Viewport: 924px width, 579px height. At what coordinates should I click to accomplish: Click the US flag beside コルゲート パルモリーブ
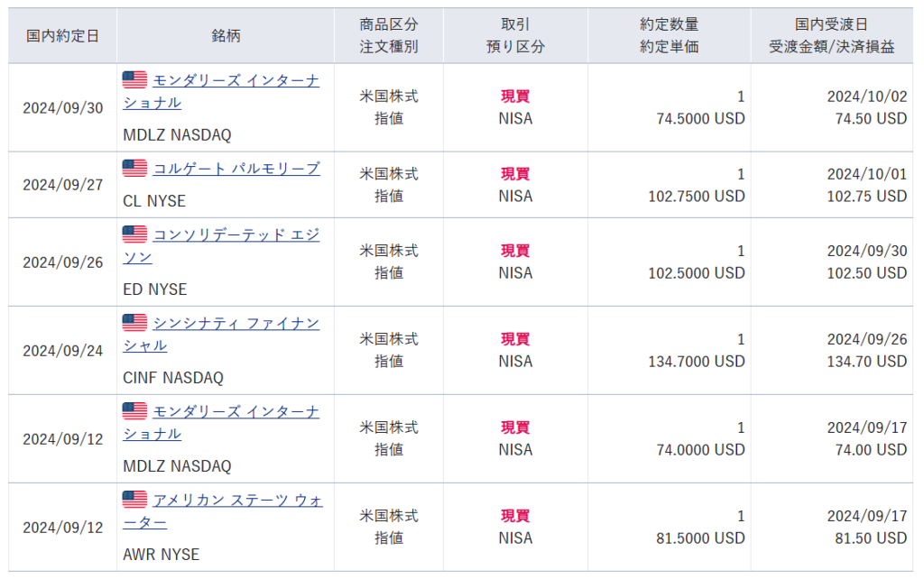[x=134, y=169]
